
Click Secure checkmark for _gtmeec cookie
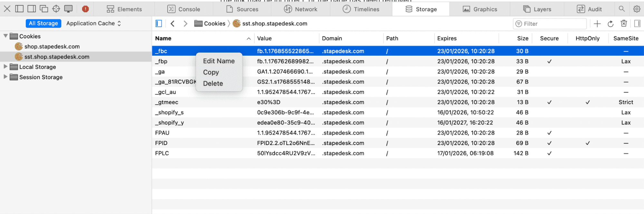(x=549, y=102)
